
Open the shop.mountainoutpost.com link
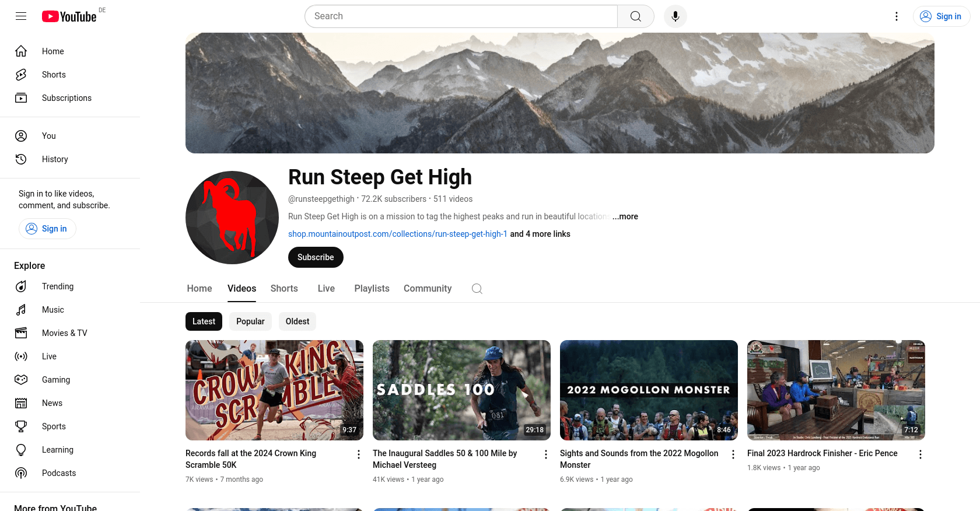click(x=397, y=234)
